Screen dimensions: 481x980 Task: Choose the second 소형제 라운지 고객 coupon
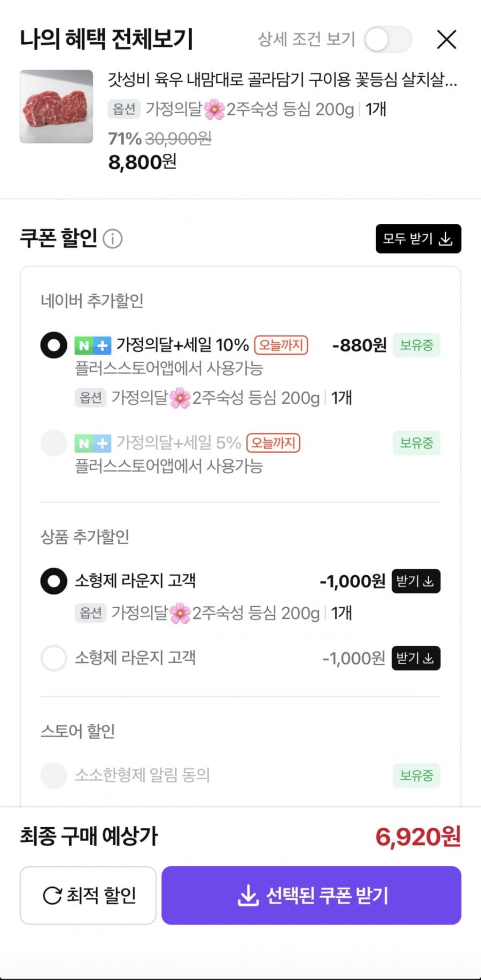point(54,658)
